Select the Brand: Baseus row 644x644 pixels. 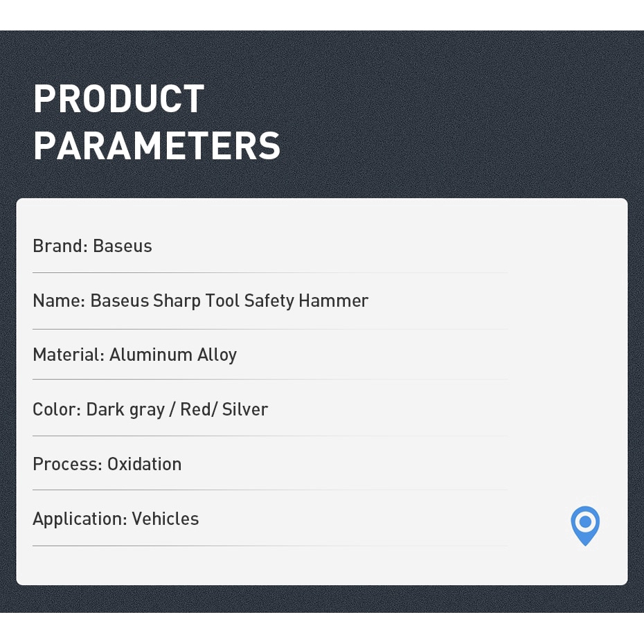[x=92, y=246]
